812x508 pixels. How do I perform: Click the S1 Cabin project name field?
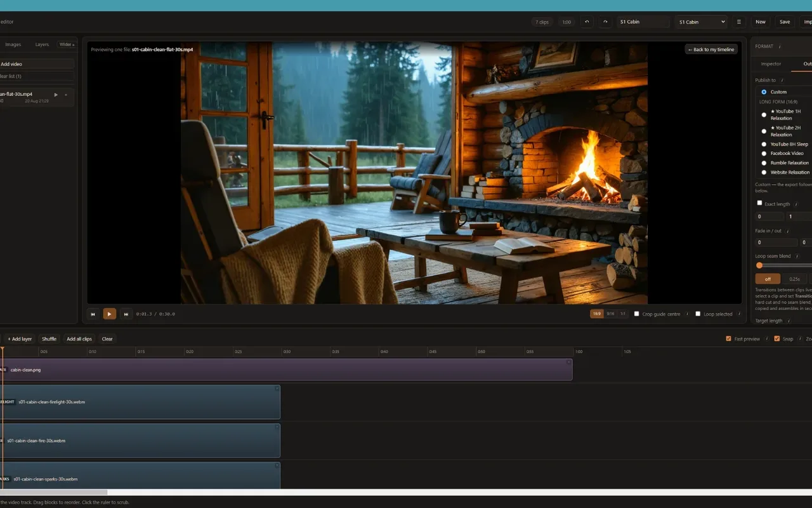click(643, 22)
